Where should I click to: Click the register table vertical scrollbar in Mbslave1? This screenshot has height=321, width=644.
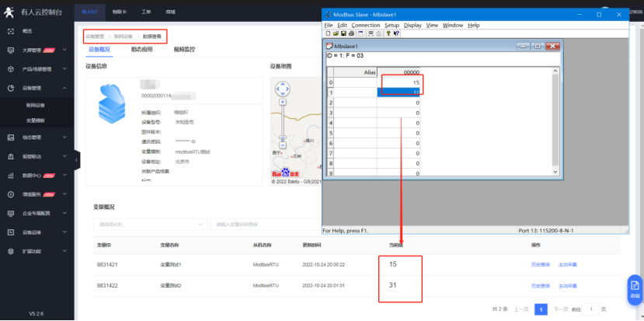(x=555, y=117)
